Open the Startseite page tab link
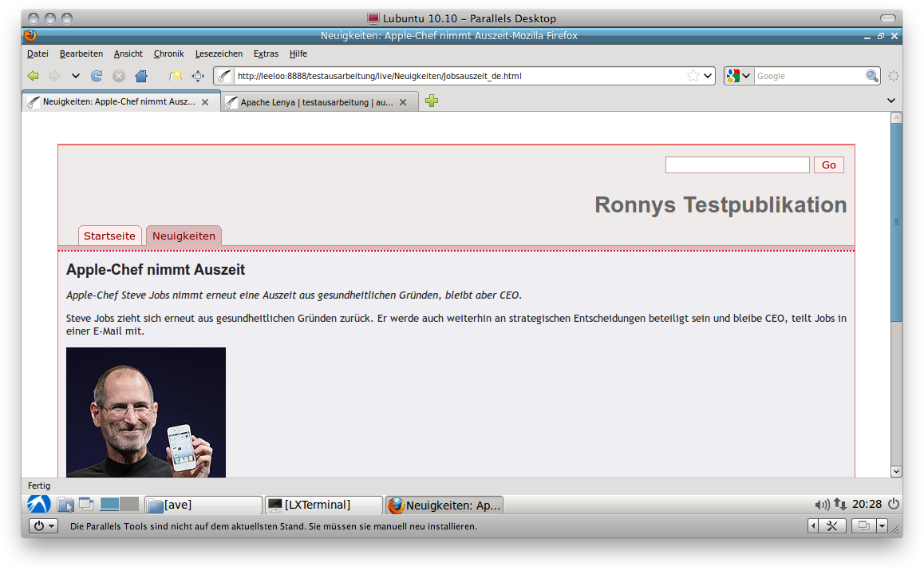 tap(109, 236)
